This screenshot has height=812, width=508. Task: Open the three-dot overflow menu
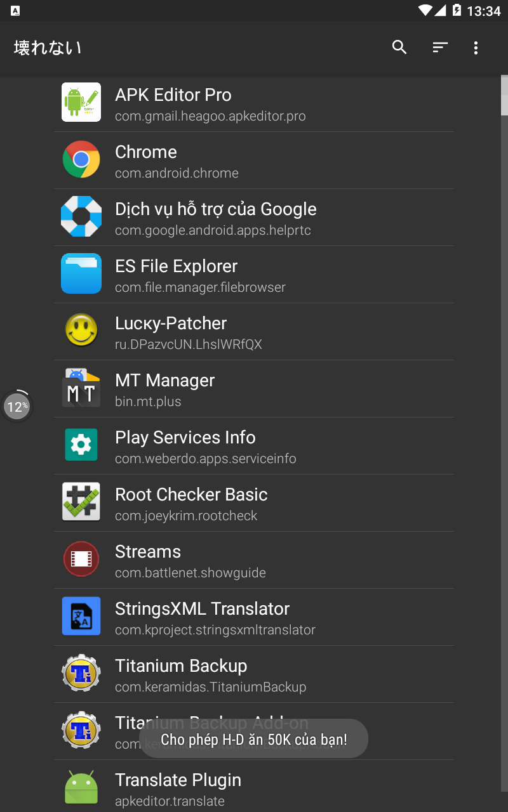(x=476, y=48)
